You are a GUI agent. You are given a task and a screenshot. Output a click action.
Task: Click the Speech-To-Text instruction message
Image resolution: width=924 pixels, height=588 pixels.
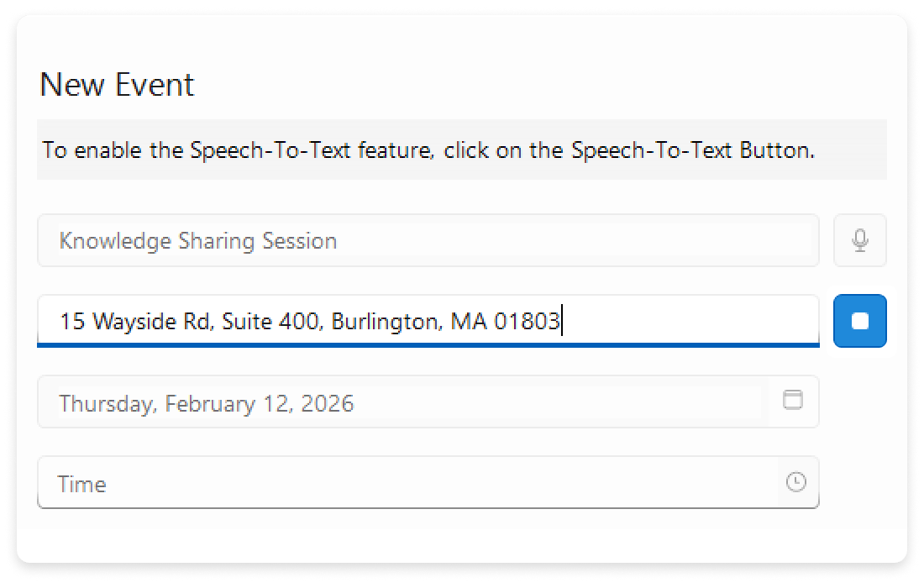428,151
